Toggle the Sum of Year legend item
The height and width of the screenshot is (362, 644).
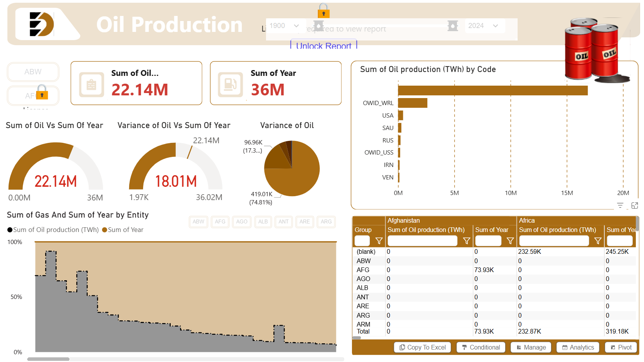point(123,230)
